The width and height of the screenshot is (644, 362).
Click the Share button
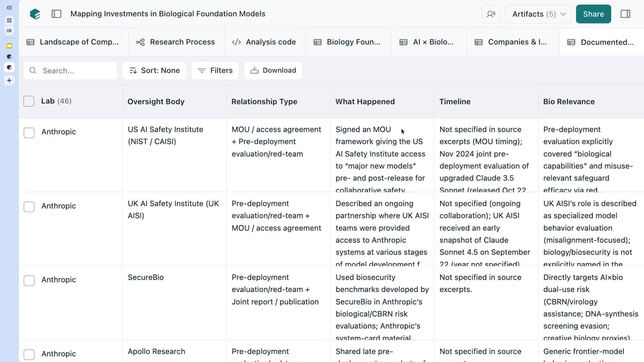593,14
